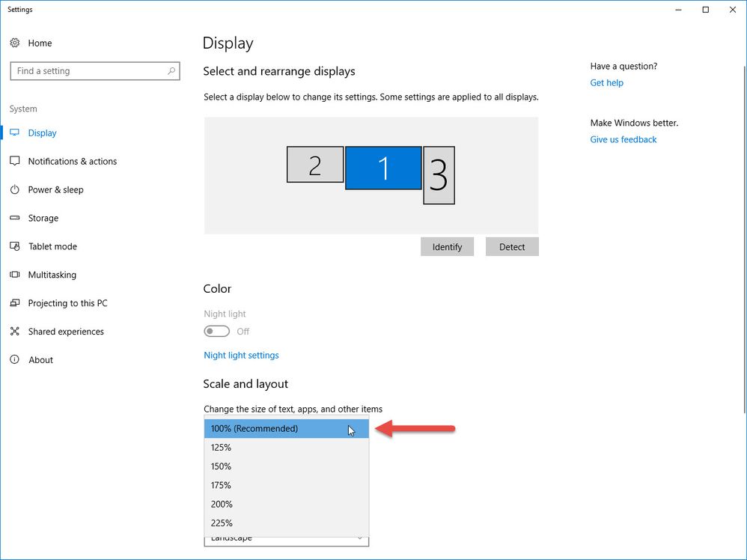747x560 pixels.
Task: Choose the 200% scaling option
Action: 287,505
